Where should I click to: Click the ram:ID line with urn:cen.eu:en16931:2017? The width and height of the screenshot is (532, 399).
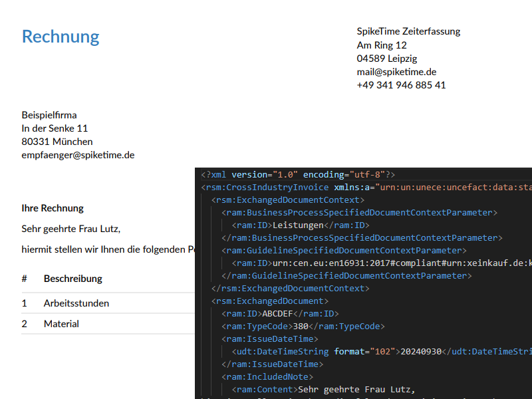(x=382, y=263)
